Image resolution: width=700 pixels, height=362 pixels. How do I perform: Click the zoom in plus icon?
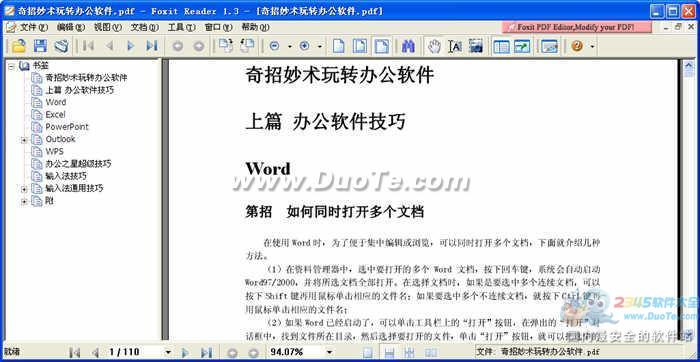click(x=305, y=46)
